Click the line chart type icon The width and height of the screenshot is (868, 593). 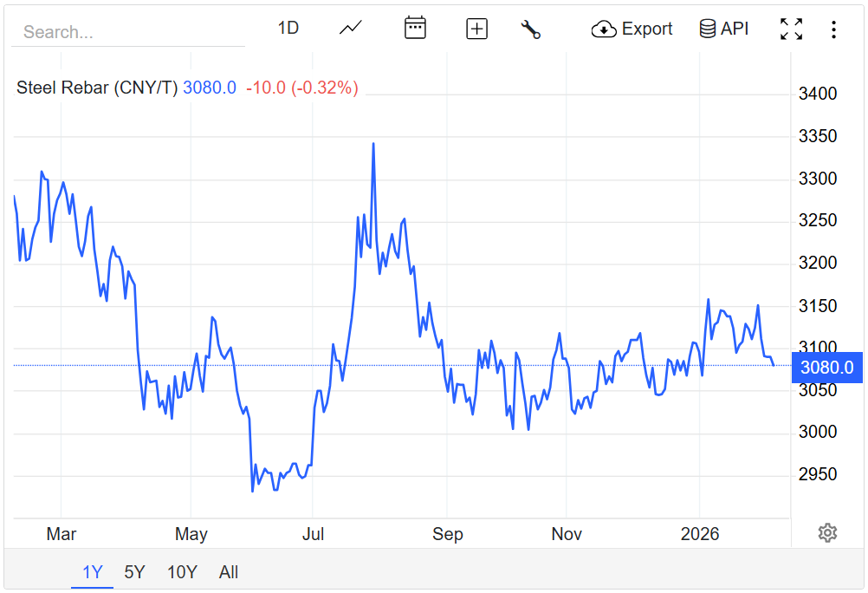pos(351,29)
